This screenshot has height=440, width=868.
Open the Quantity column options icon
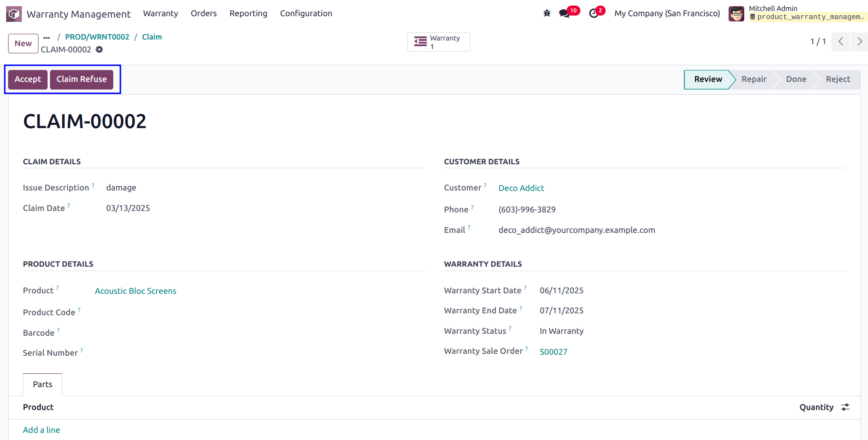[x=845, y=407]
